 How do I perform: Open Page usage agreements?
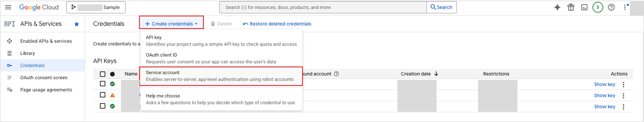[46, 90]
